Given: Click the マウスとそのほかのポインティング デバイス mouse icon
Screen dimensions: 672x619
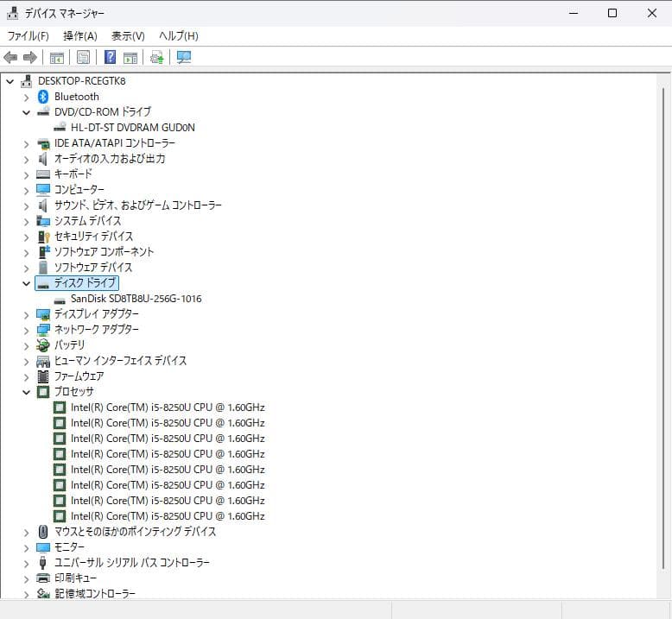Looking at the screenshot, I should [x=43, y=532].
